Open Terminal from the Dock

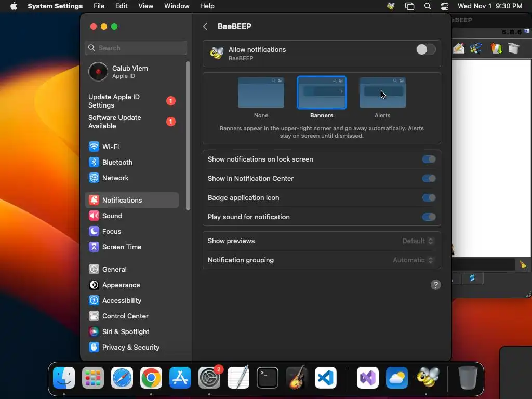point(268,377)
